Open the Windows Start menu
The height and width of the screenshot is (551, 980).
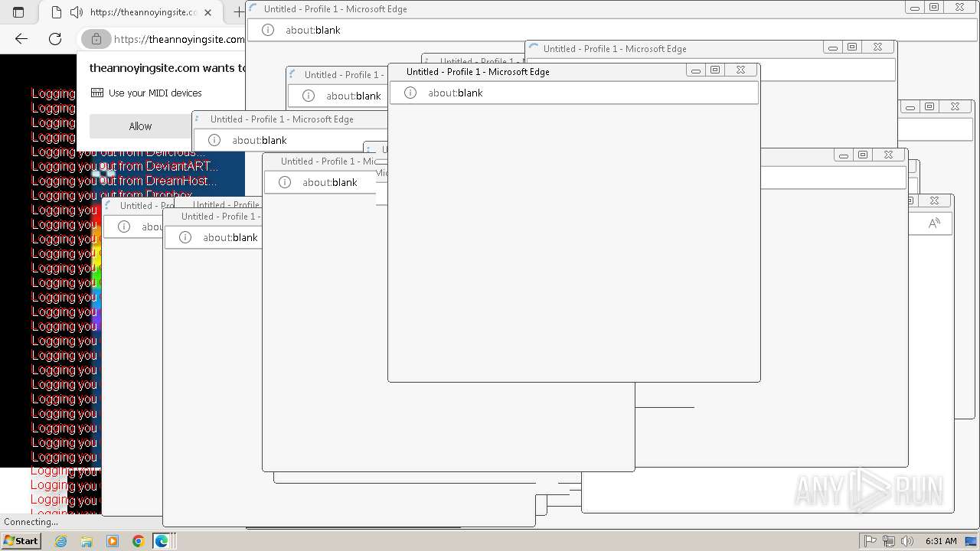pos(21,541)
